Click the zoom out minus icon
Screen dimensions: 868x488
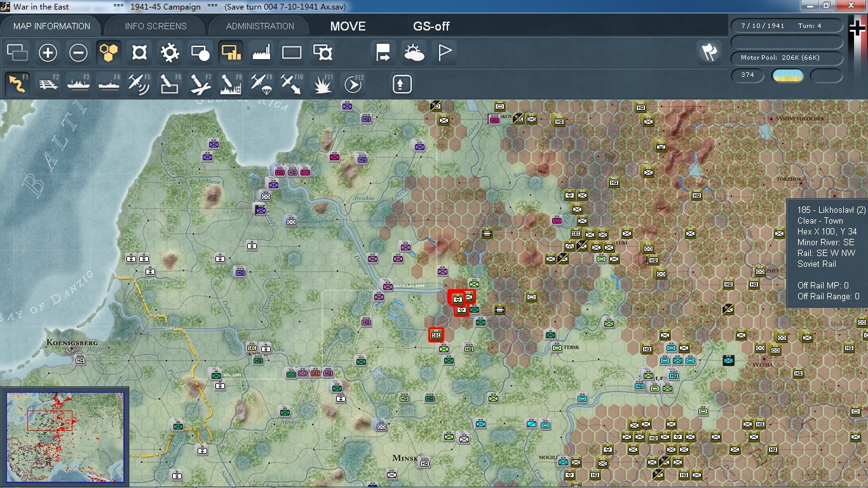coord(78,53)
